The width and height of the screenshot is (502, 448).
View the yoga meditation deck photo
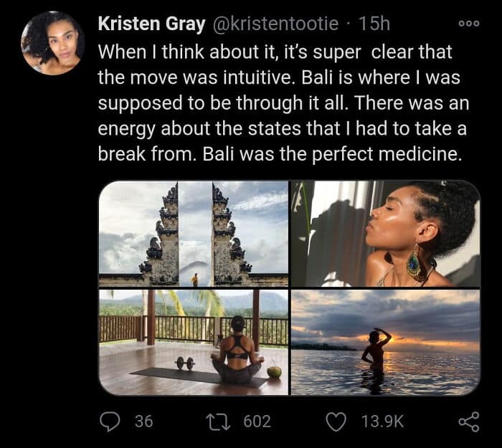click(193, 342)
